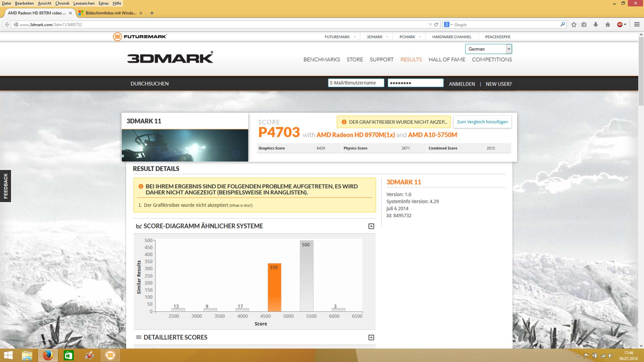Image resolution: width=644 pixels, height=362 pixels.
Task: Click the Futuremark logo icon
Action: click(117, 37)
